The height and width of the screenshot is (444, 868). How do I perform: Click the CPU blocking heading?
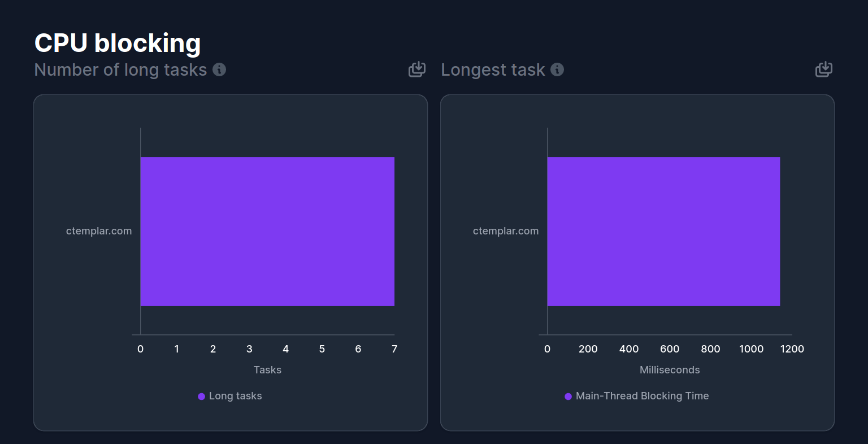[x=118, y=42]
